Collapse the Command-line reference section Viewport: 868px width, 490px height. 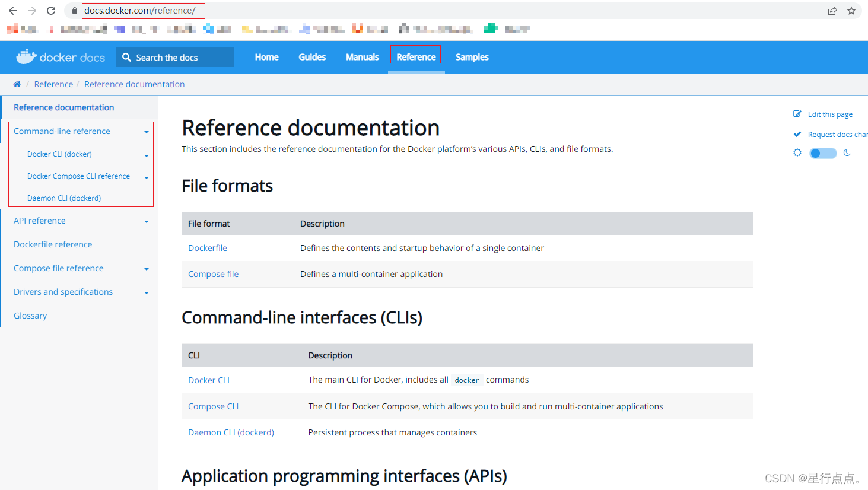[x=147, y=132]
